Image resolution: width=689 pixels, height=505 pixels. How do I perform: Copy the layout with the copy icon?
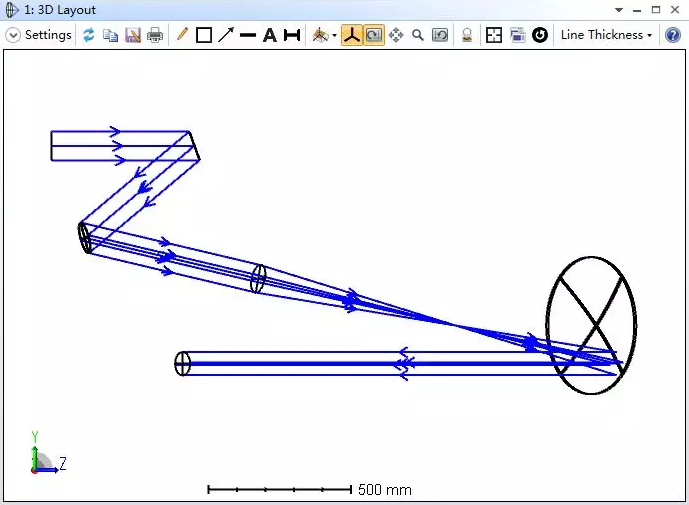tap(110, 35)
